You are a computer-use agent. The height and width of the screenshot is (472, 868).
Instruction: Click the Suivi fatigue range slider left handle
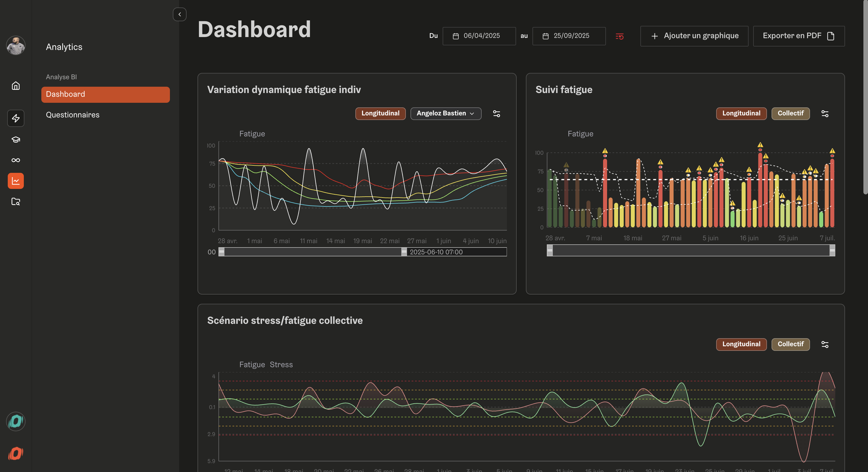[550, 250]
